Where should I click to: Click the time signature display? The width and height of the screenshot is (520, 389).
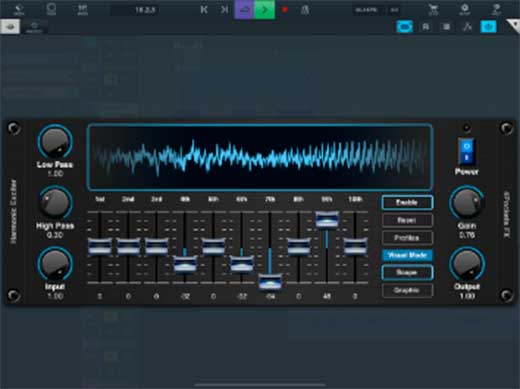click(394, 10)
